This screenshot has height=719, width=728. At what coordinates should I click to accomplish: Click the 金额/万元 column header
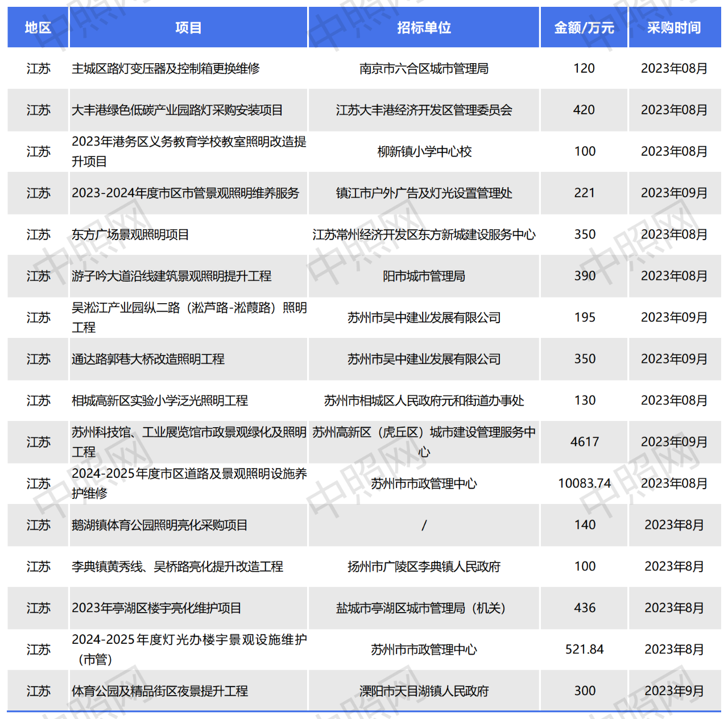click(x=584, y=27)
